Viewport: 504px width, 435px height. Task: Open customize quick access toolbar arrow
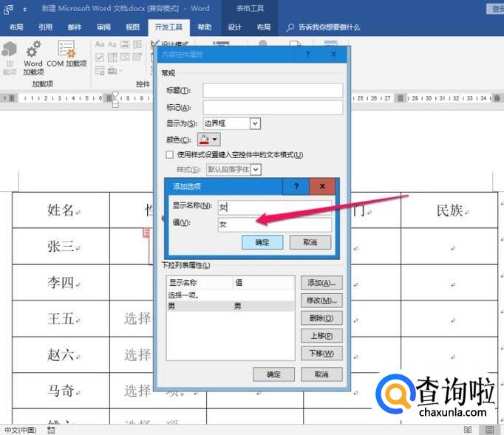pyautogui.click(x=24, y=10)
